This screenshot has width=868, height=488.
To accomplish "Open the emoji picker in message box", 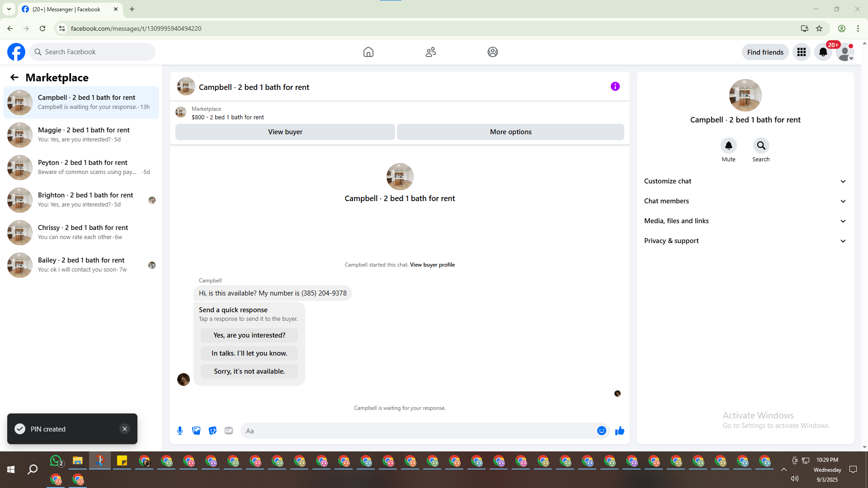I will tap(602, 431).
